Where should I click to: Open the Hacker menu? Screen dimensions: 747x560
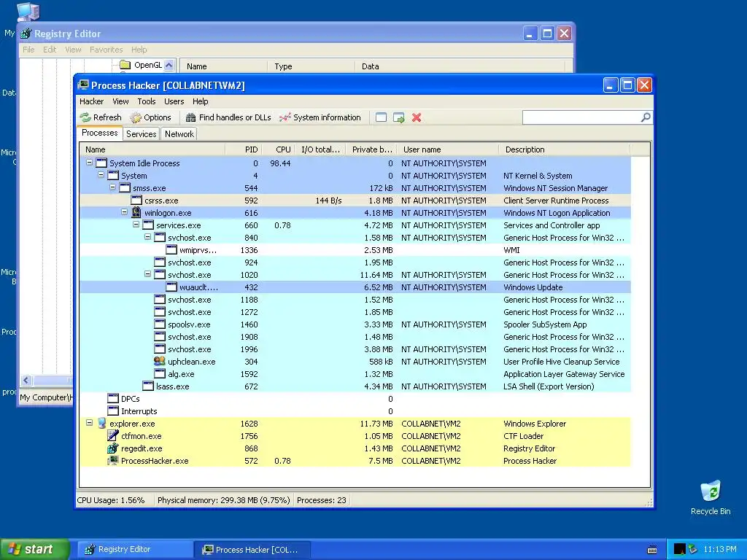point(91,101)
